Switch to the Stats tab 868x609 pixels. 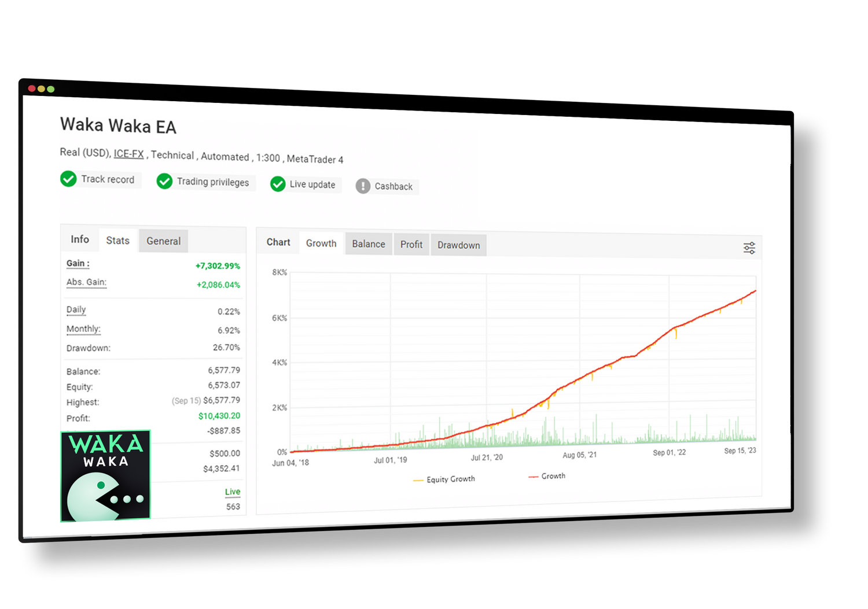click(x=117, y=241)
